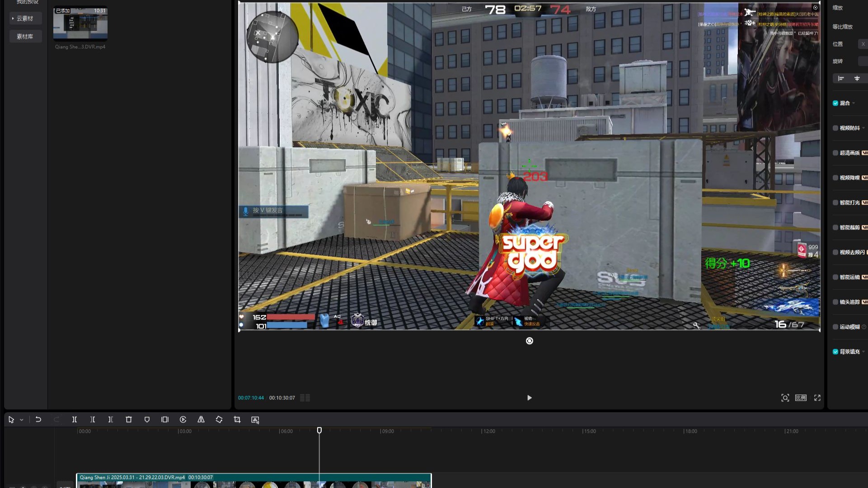Enable the 运动模糊 motion blur checkbox
Image resolution: width=868 pixels, height=488 pixels.
pos(835,327)
